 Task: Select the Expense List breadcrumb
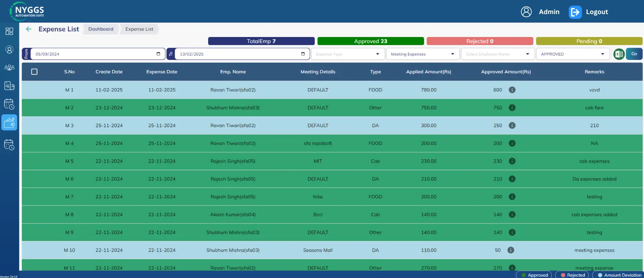139,29
